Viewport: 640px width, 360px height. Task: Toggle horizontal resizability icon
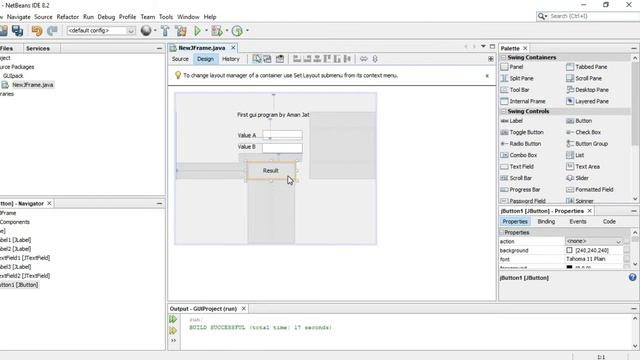(364, 59)
